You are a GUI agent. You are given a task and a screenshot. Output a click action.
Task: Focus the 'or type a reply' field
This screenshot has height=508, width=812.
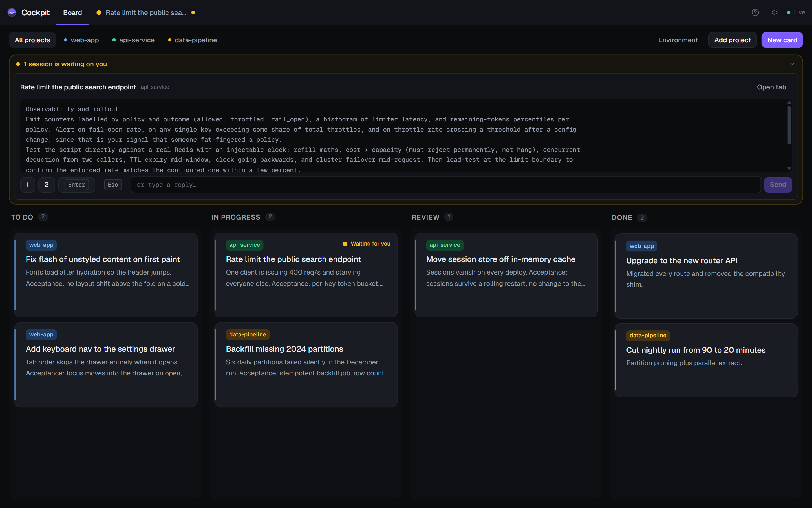point(445,185)
